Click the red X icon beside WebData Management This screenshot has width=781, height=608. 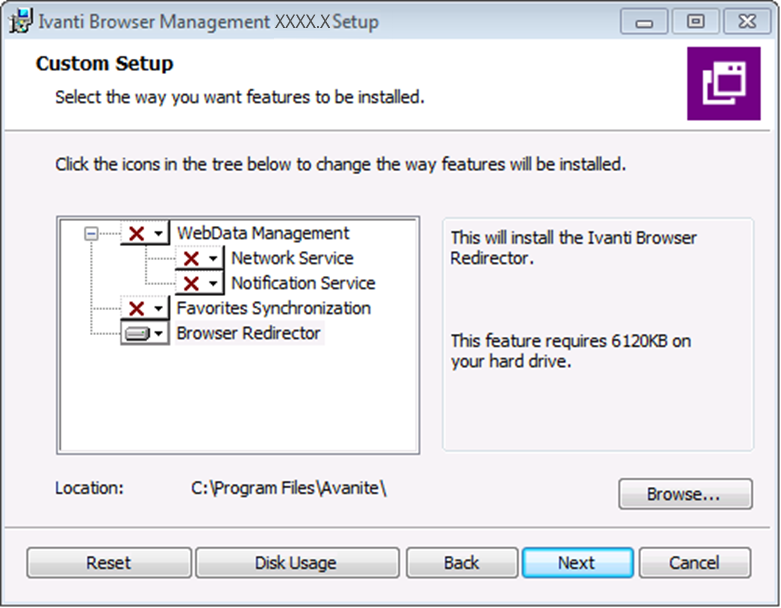coord(136,234)
